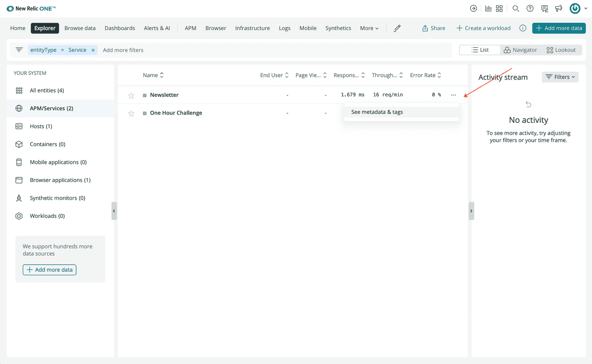Open the Synthetics tab

[338, 28]
